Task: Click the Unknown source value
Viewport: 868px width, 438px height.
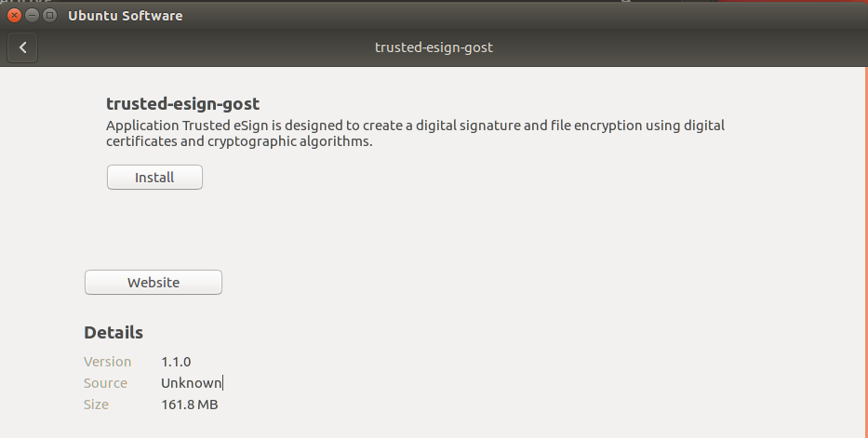Action: point(191,383)
